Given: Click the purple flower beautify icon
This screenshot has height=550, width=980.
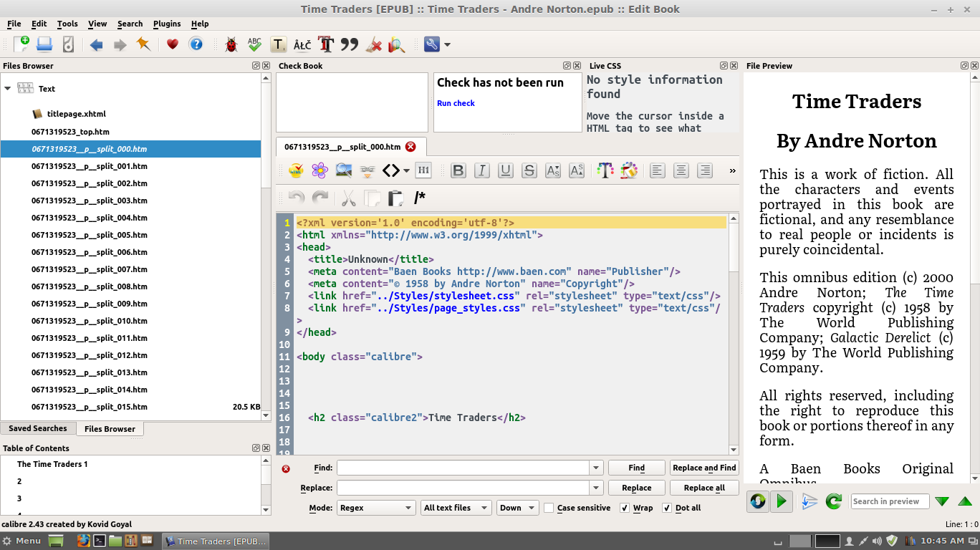Looking at the screenshot, I should pyautogui.click(x=320, y=170).
